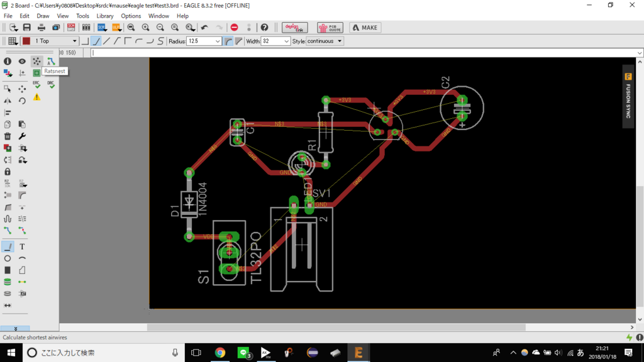Open the Library menu

pyautogui.click(x=105, y=16)
